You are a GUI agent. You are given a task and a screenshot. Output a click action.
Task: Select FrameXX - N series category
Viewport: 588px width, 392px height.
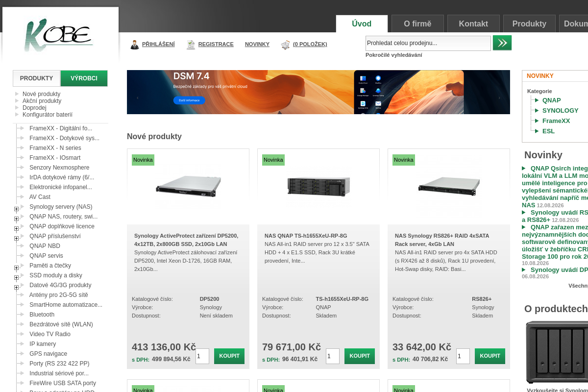pos(55,148)
